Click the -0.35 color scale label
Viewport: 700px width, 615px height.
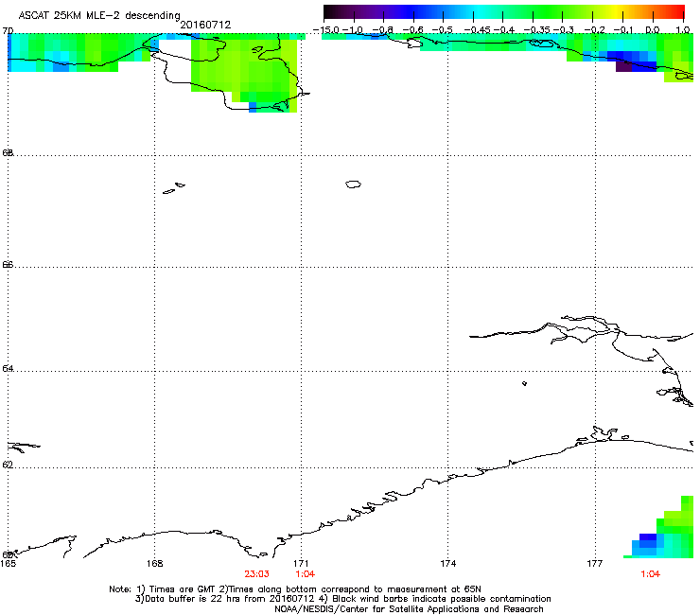(x=536, y=30)
